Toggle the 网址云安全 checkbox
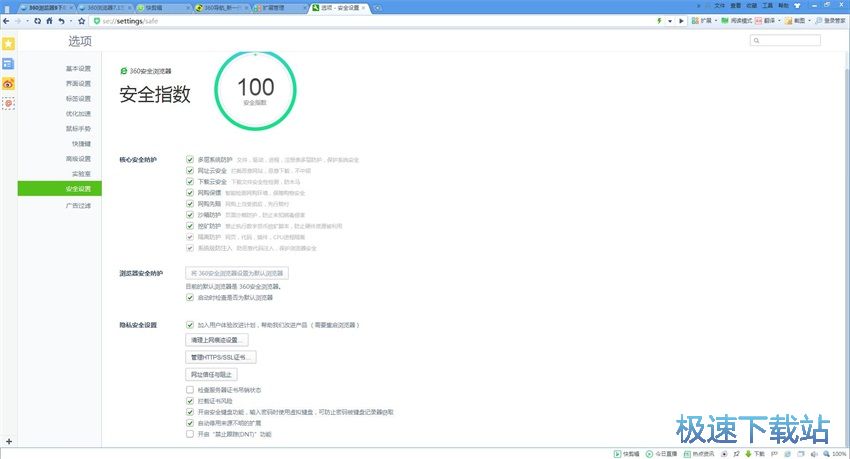 coord(190,170)
